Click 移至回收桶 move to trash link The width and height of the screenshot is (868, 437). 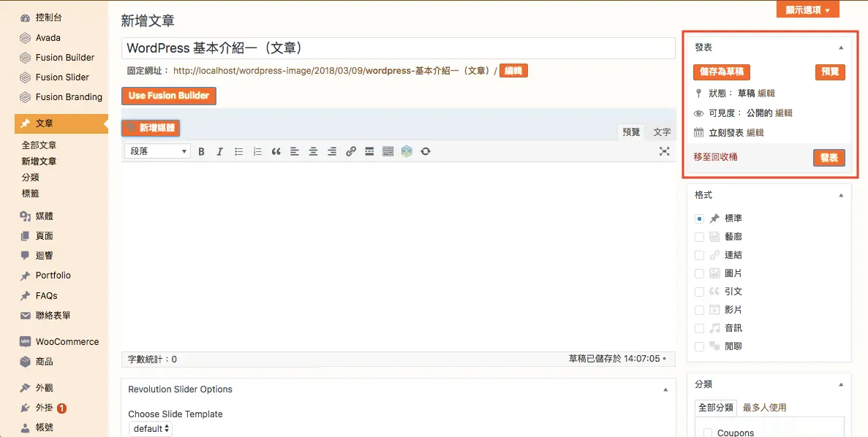[715, 157]
